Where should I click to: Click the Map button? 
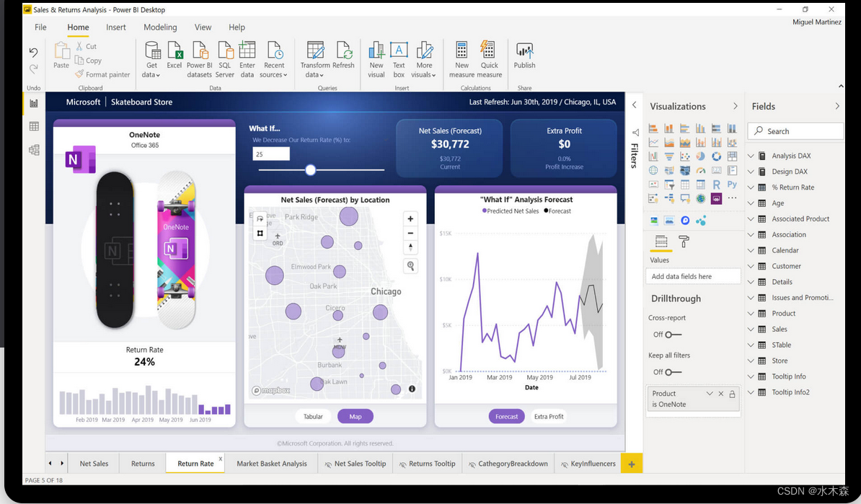click(x=356, y=416)
